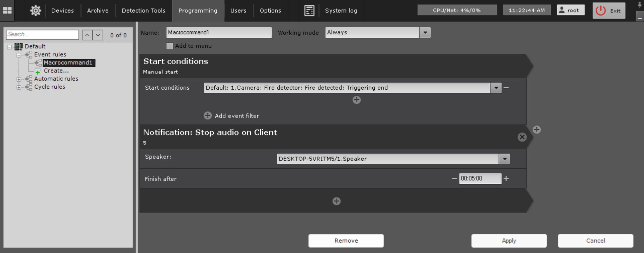Add an action using the side plus icon
Image resolution: width=644 pixels, height=253 pixels.
537,130
